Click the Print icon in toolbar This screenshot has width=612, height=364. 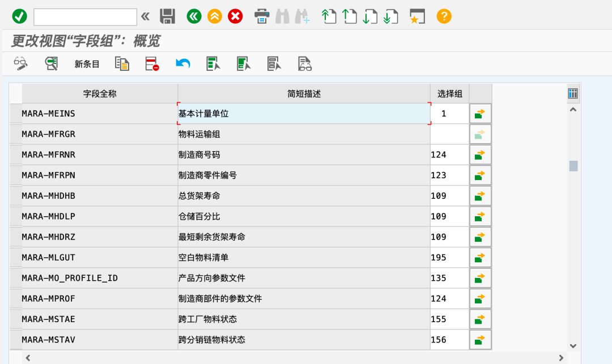point(262,16)
